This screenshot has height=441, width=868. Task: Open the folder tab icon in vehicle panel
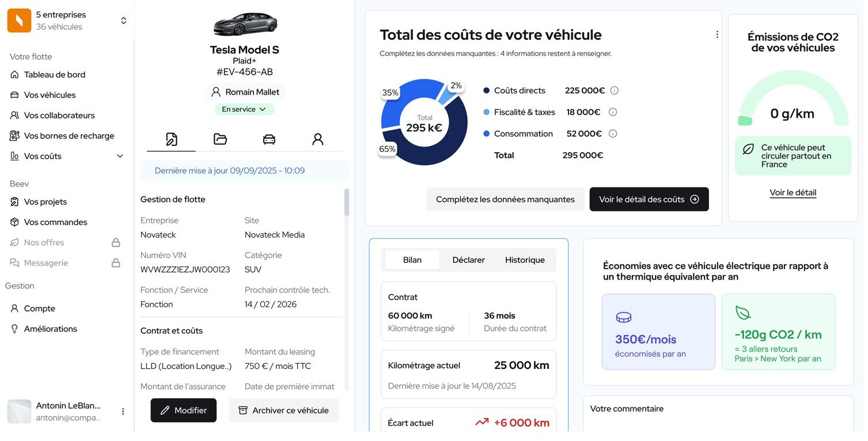(220, 139)
